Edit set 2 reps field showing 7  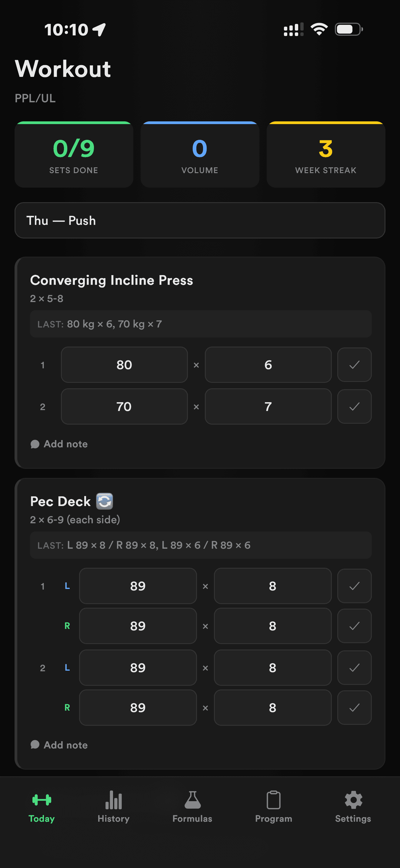[x=268, y=406]
